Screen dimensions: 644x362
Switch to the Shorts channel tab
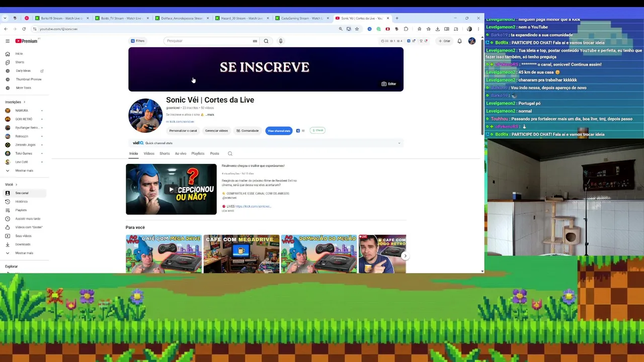point(165,153)
